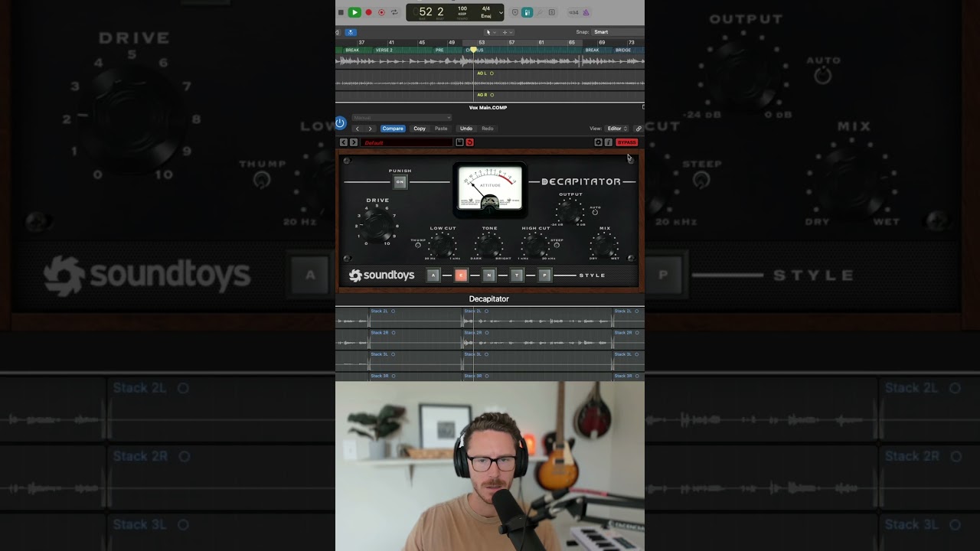Toggle the count-in 1234 button
The image size is (980, 551).
click(573, 12)
